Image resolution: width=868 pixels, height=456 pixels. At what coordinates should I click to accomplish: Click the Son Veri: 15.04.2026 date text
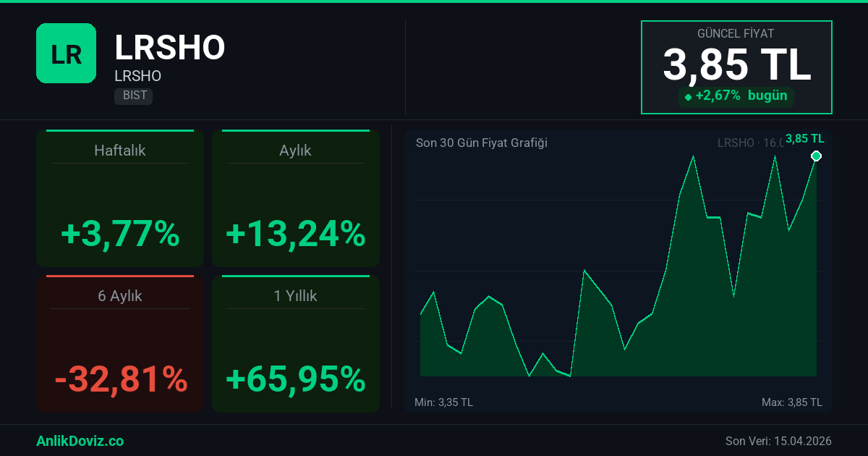click(x=778, y=441)
